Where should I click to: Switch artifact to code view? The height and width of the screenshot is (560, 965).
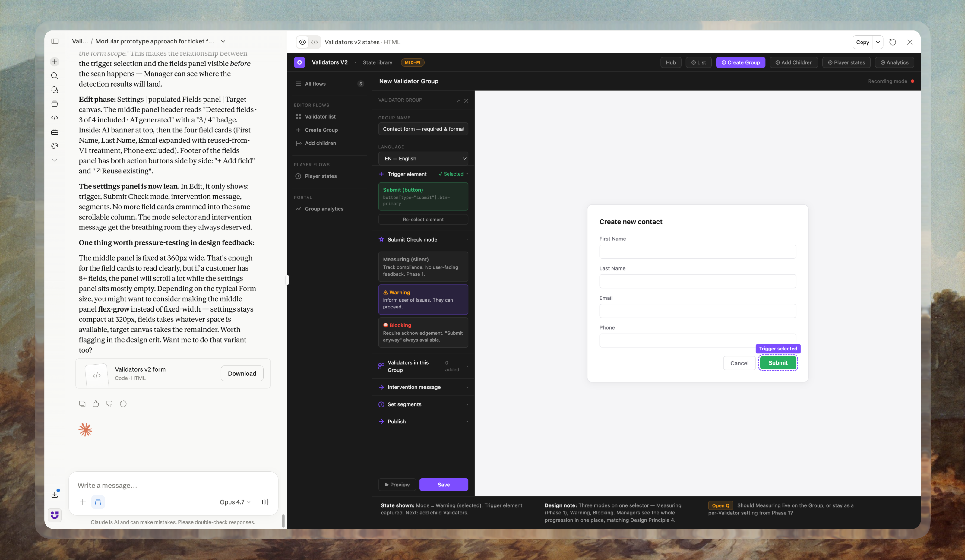pos(315,42)
